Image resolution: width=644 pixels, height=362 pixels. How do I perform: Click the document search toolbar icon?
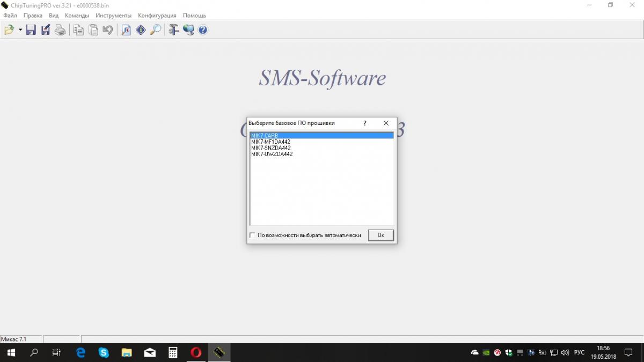tap(126, 30)
